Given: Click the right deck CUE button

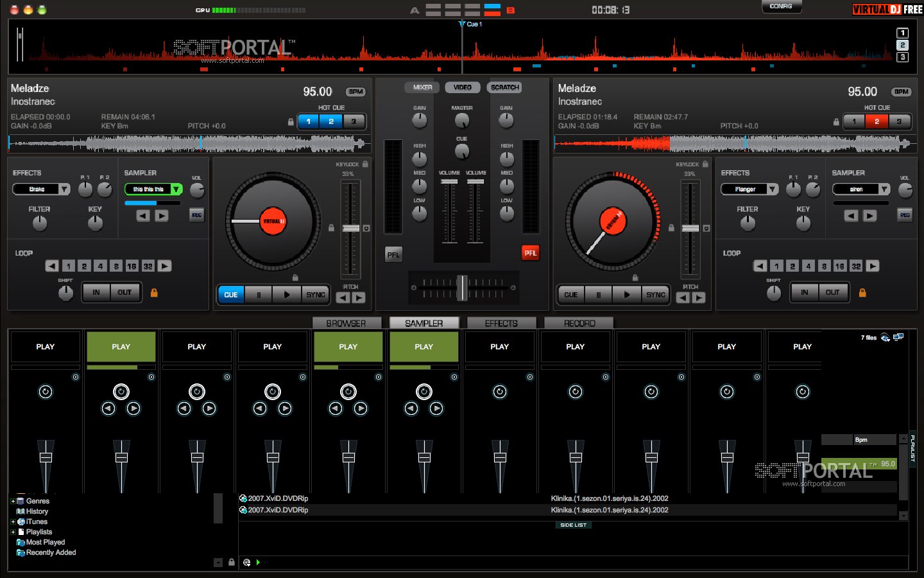Looking at the screenshot, I should pos(571,295).
